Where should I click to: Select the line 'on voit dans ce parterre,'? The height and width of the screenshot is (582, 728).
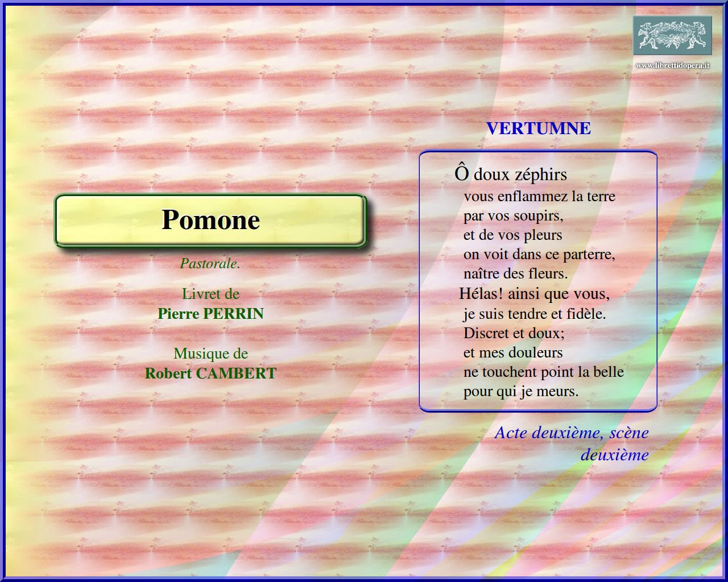(539, 255)
